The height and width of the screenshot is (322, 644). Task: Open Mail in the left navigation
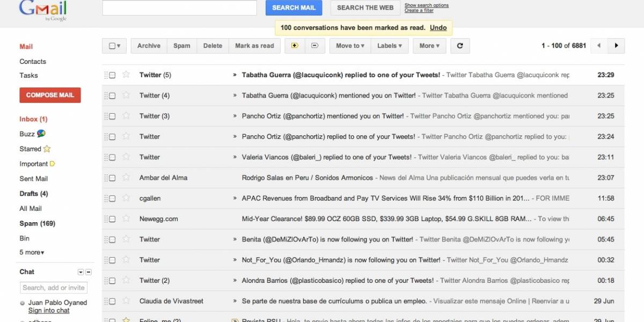tap(26, 47)
